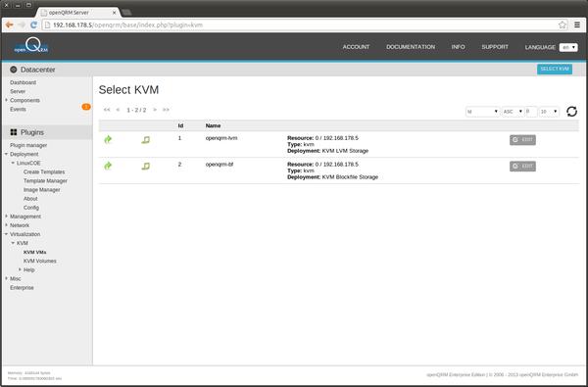Screen dimensions: 588x387
Task: Open the Events notification badge
Action: (86, 107)
